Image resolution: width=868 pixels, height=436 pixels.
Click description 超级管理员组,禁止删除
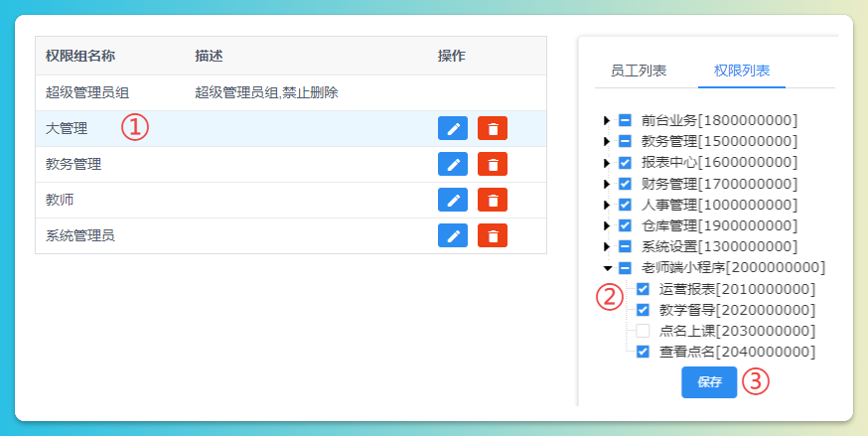pos(266,92)
